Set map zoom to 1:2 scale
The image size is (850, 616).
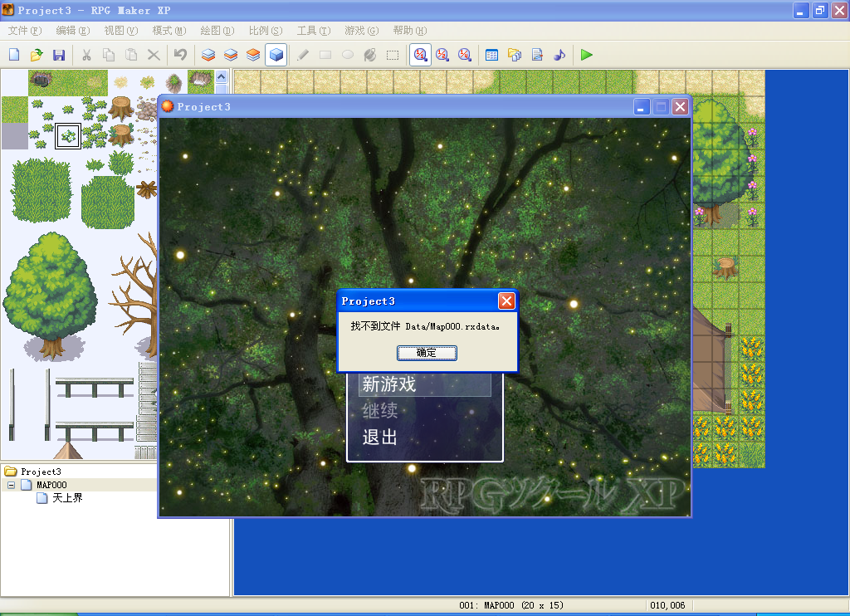[442, 55]
